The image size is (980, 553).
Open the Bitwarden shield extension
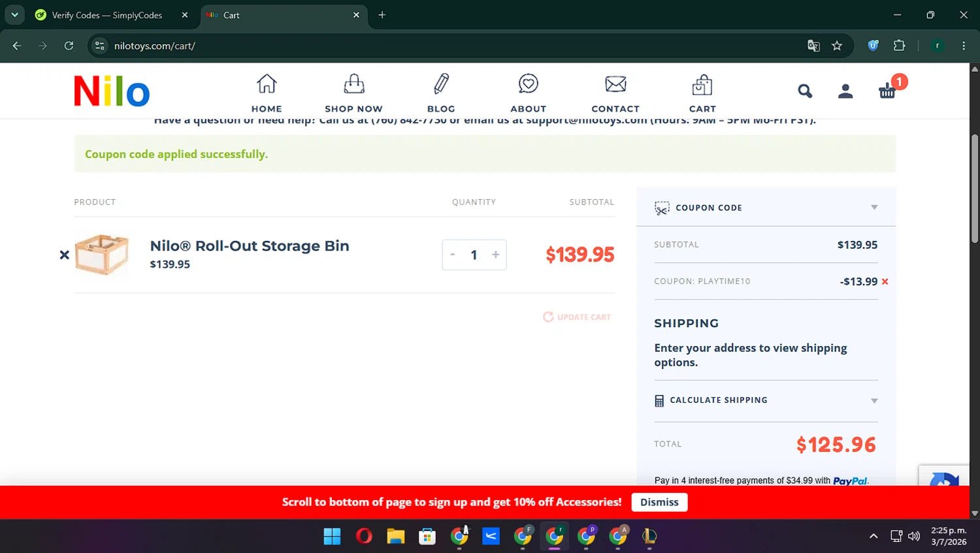tap(873, 46)
